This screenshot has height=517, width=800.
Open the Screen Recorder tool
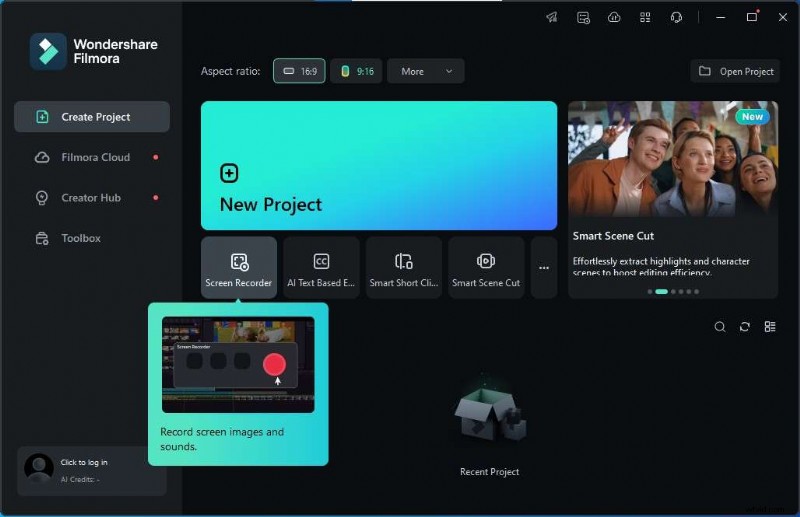point(239,268)
